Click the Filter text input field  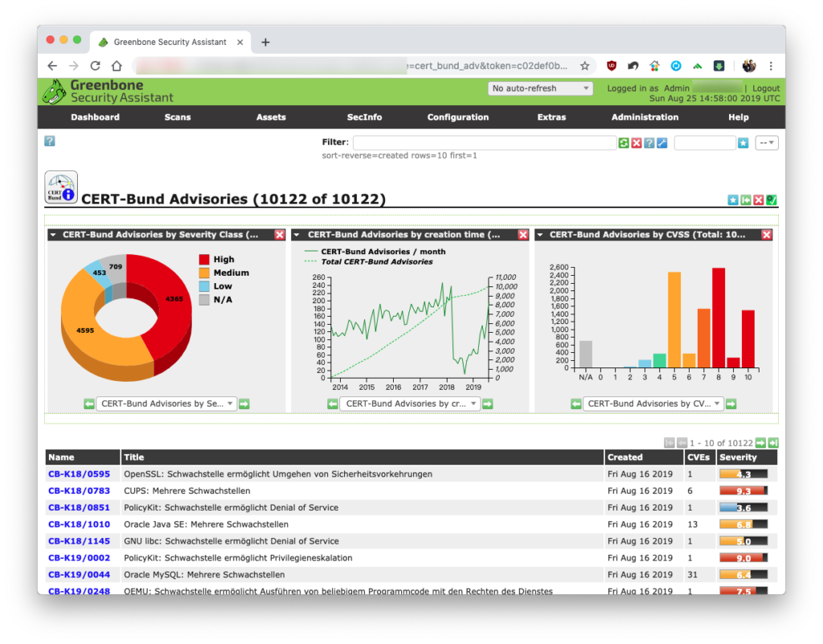click(485, 143)
